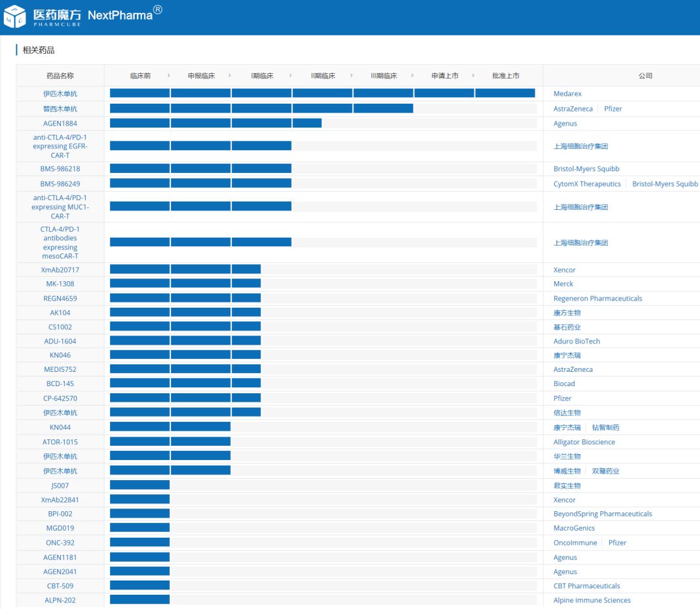Open Pfizer link in ONC-392 row
The height and width of the screenshot is (609, 700).
click(618, 543)
